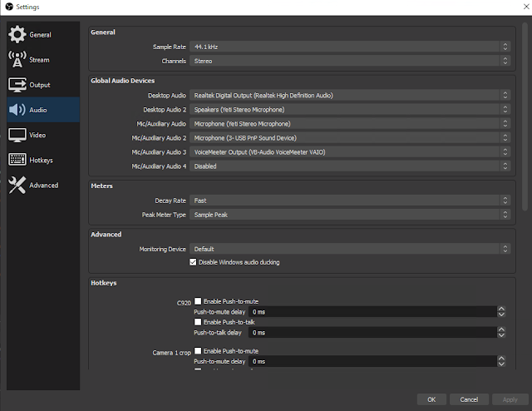Select the Audio settings label
Image resolution: width=532 pixels, height=411 pixels.
[x=38, y=110]
